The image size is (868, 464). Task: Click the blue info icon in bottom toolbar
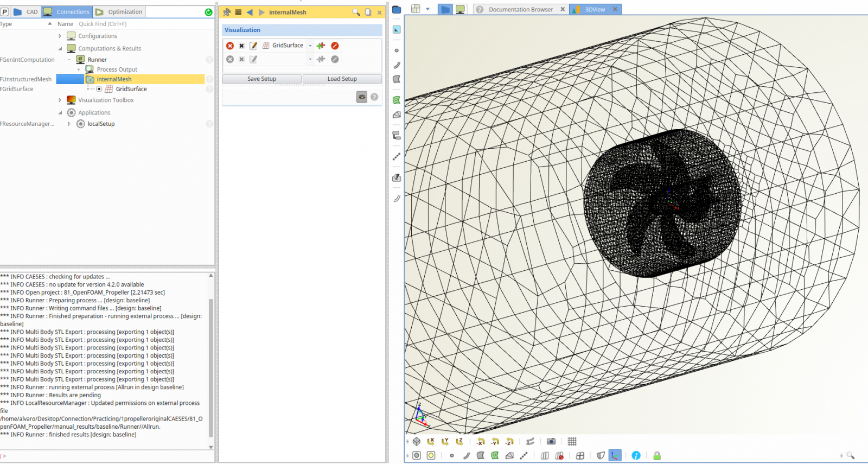(x=636, y=455)
